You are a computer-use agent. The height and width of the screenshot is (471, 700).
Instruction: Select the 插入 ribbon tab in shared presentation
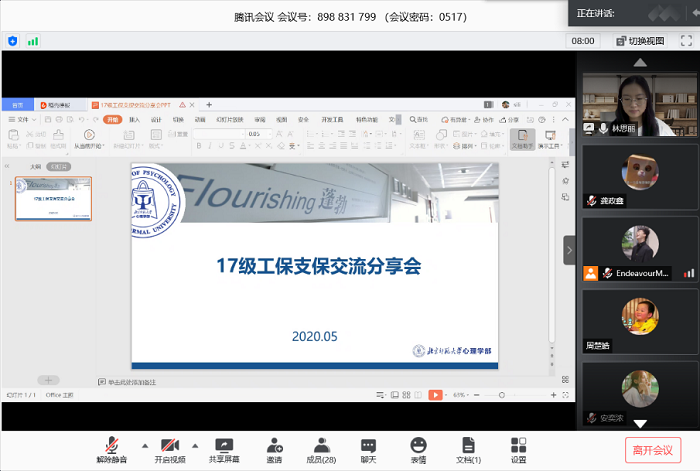[134, 119]
